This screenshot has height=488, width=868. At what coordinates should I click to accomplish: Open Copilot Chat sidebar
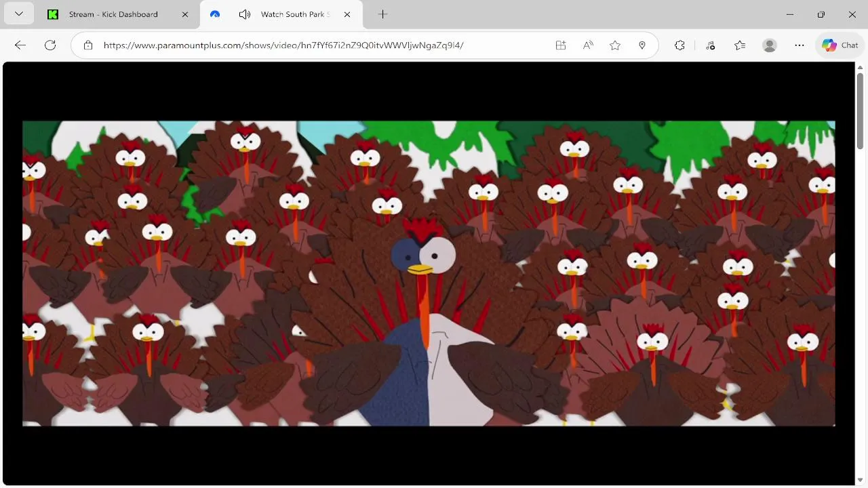click(840, 45)
